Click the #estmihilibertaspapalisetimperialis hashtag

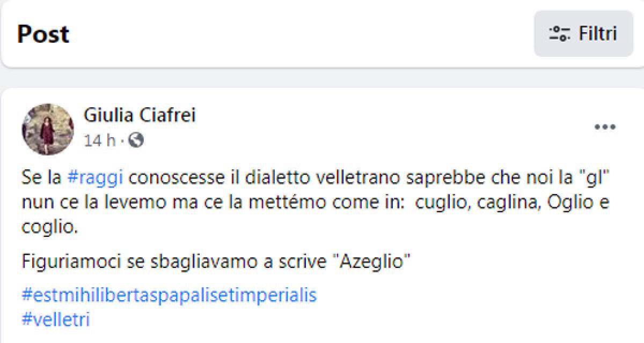[x=170, y=295]
